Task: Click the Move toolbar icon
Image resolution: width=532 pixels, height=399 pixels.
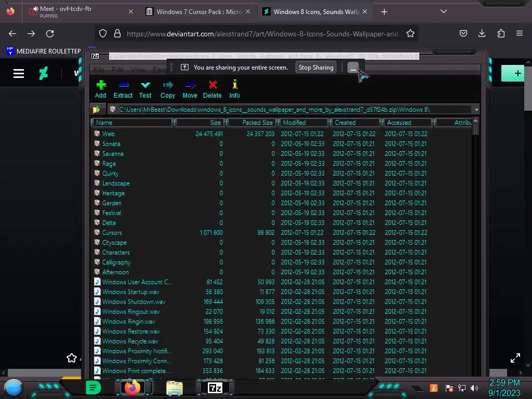Action: [x=190, y=89]
